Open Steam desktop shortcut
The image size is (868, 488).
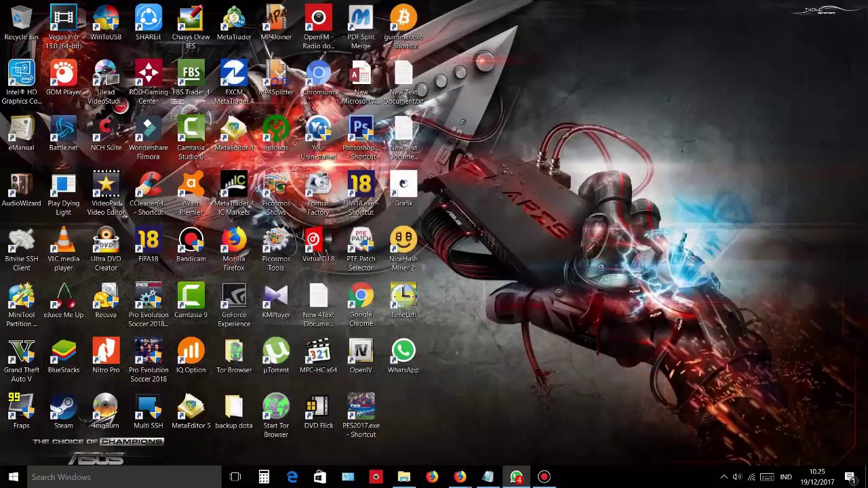(x=63, y=411)
